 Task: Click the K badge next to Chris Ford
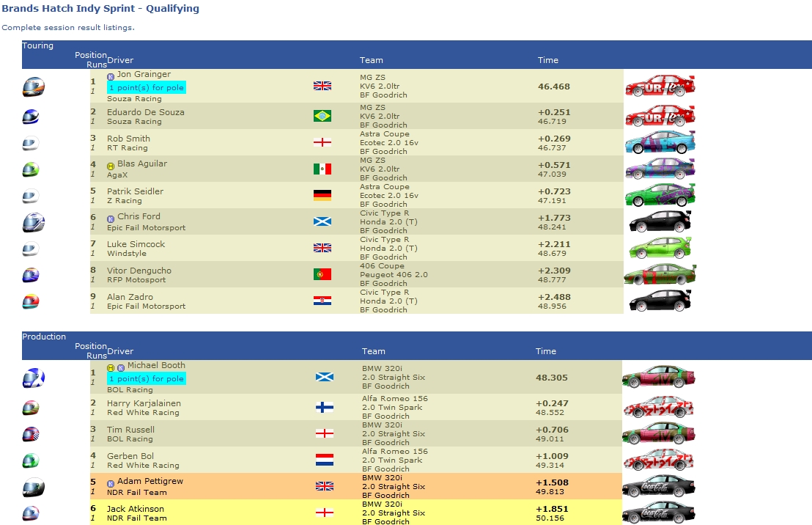[111, 219]
